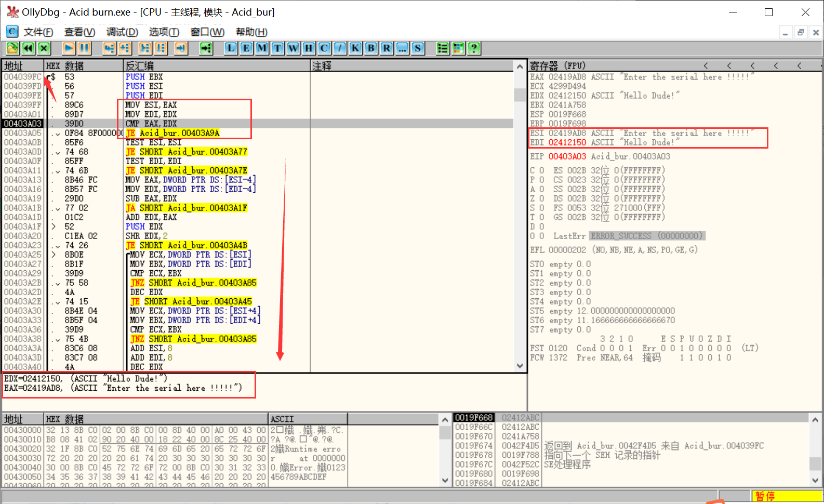Select the CMP EAX,EDX instruction row
Viewport: 824px width, 504px height.
tap(258, 124)
